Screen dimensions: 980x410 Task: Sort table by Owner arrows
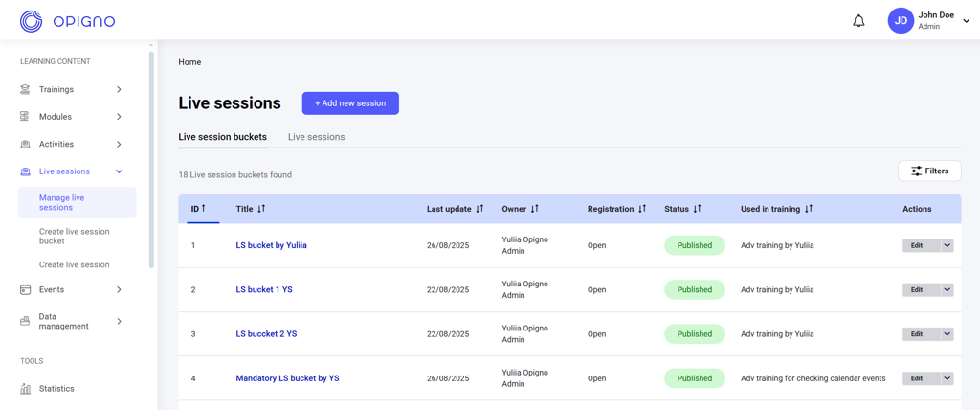tap(534, 209)
